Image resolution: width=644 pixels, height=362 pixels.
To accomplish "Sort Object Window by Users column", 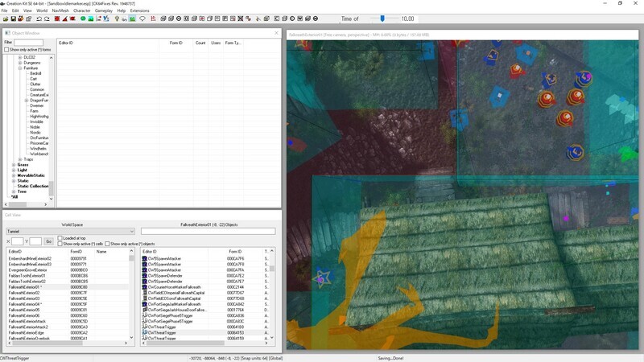I will pyautogui.click(x=216, y=43).
